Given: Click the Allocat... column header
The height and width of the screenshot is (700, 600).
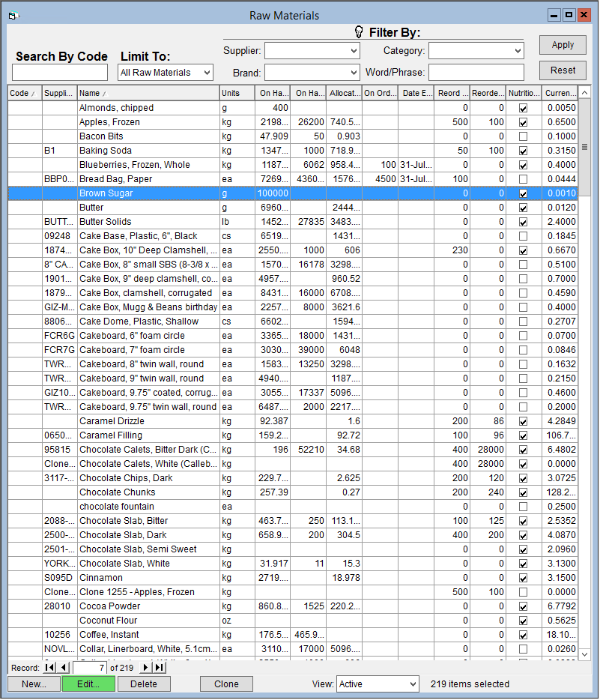Looking at the screenshot, I should [x=344, y=93].
